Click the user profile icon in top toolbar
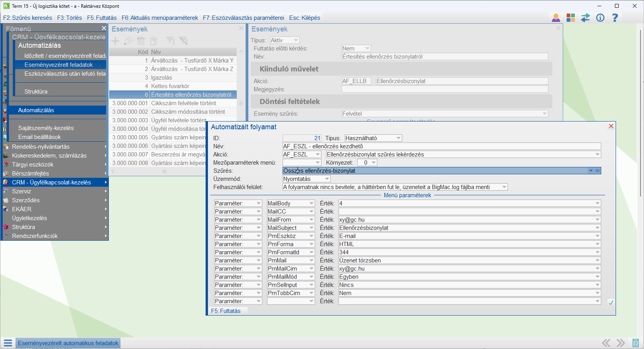 [x=556, y=18]
